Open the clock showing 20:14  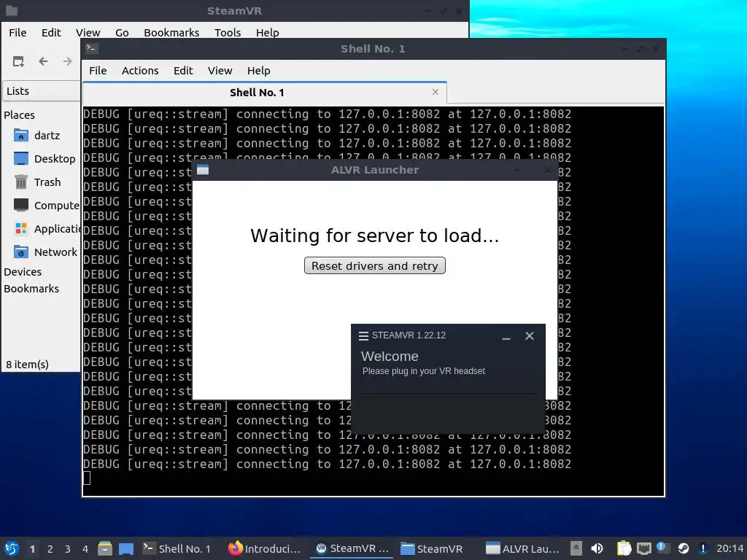tap(729, 548)
